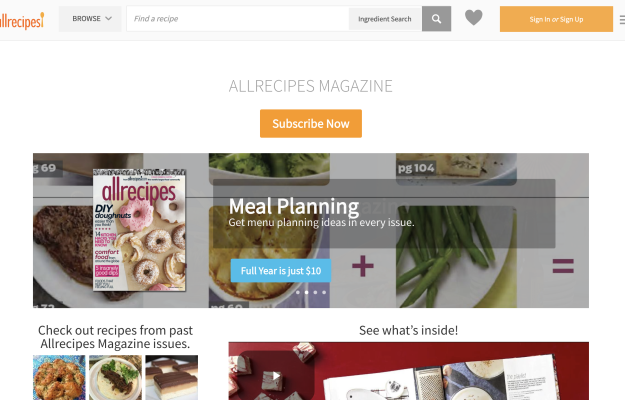The image size is (625, 400).
Task: Open the allrecipes magazine cover image
Action: (x=140, y=230)
